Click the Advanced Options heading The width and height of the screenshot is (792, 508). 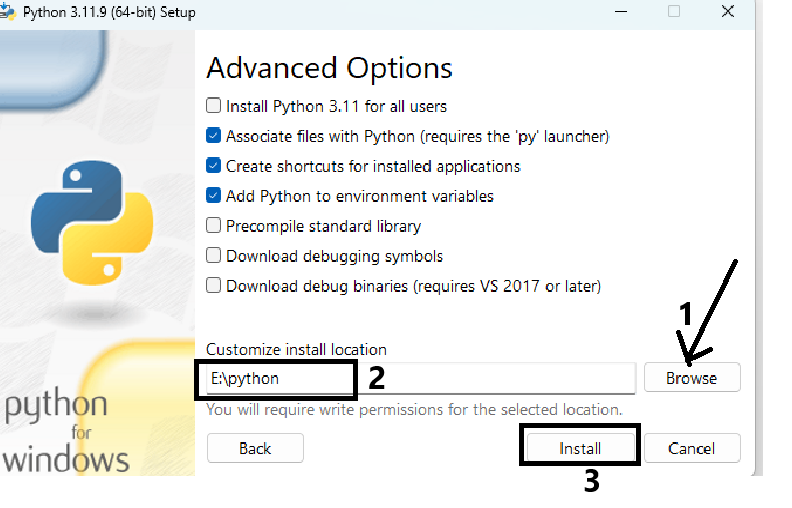click(329, 68)
